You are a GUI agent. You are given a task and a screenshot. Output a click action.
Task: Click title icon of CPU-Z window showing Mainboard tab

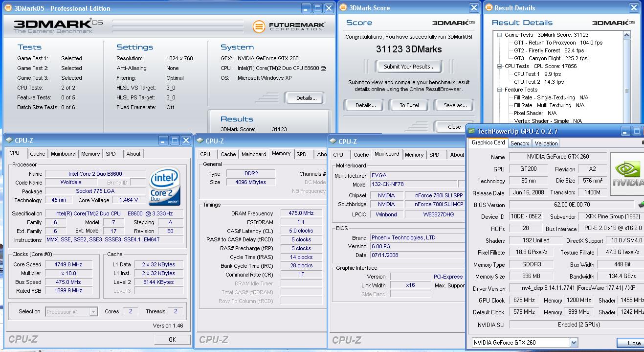tap(333, 141)
